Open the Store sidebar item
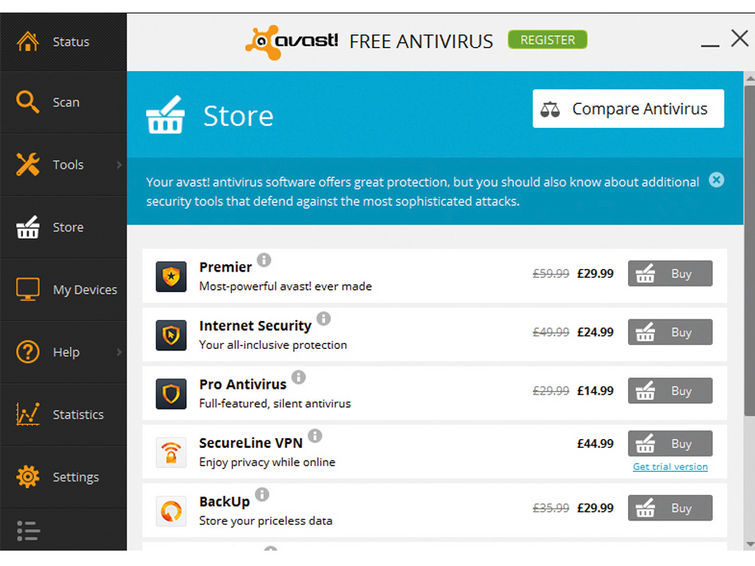755x566 pixels. (x=64, y=227)
